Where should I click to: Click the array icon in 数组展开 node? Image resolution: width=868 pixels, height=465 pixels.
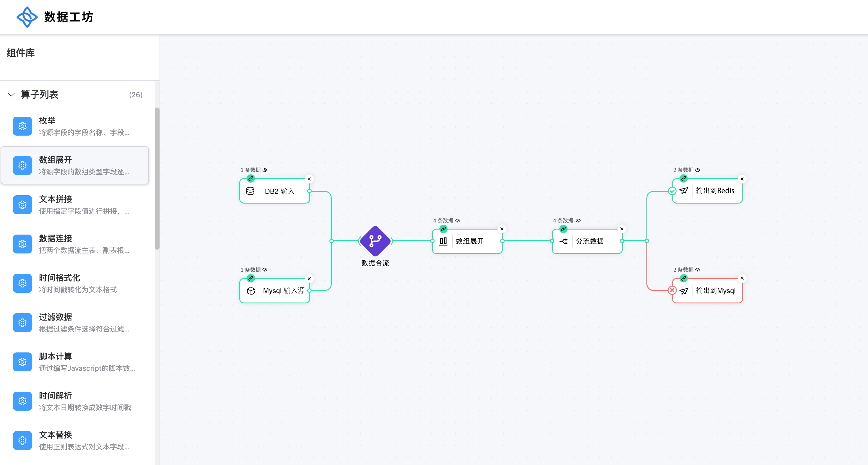coord(443,241)
